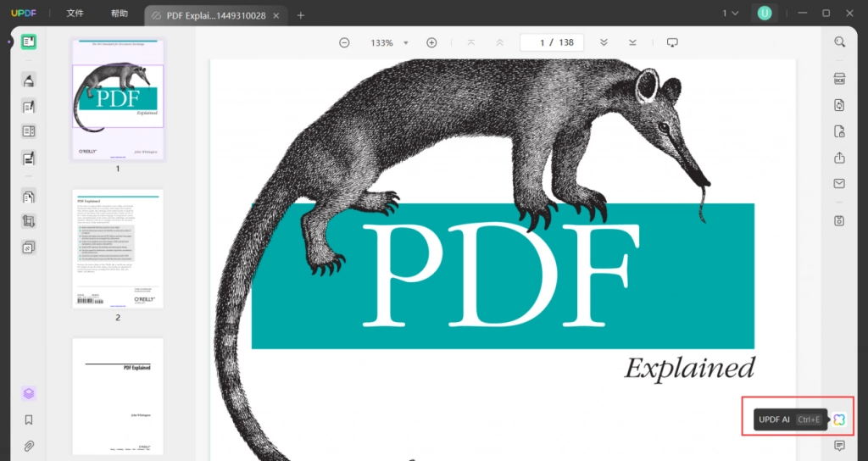868x461 pixels.
Task: Open the Organize Pages tool
Action: click(29, 196)
